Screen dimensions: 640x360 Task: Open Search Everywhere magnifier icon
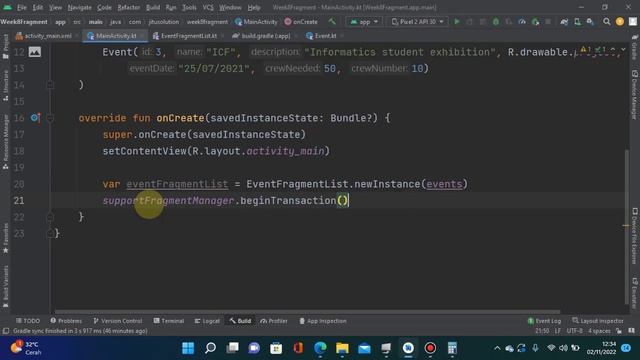pyautogui.click(x=607, y=22)
